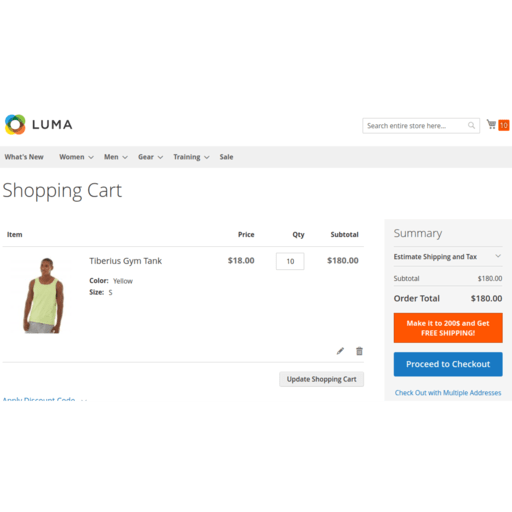Viewport: 512px width, 512px height.
Task: Open the What's New menu item
Action: point(24,157)
